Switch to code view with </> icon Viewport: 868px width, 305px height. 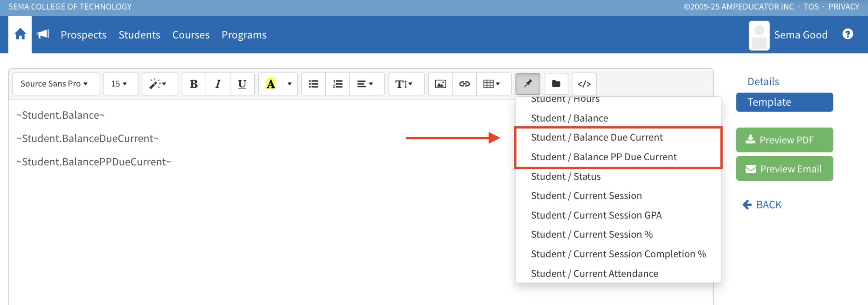click(x=584, y=84)
